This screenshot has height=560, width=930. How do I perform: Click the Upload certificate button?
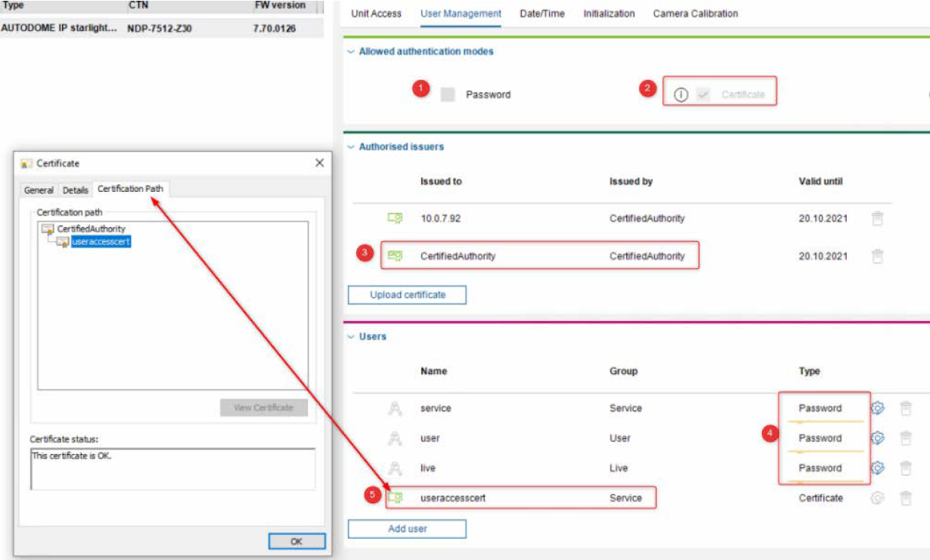[407, 295]
